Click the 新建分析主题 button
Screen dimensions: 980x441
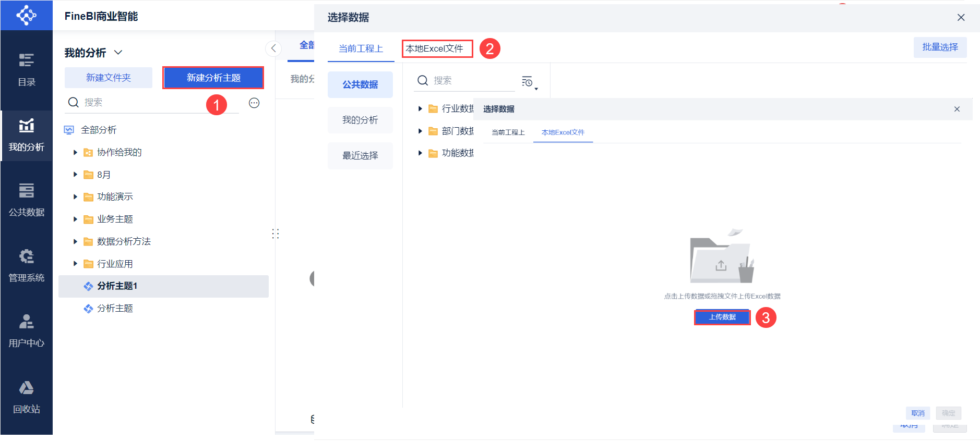213,78
